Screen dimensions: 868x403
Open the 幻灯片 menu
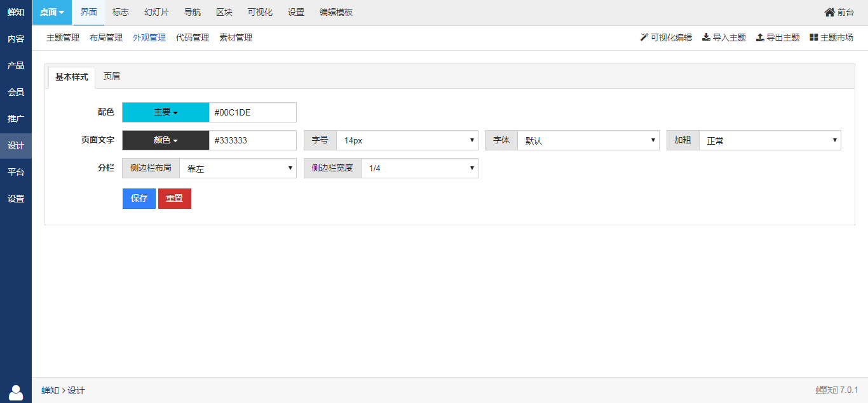click(x=156, y=12)
